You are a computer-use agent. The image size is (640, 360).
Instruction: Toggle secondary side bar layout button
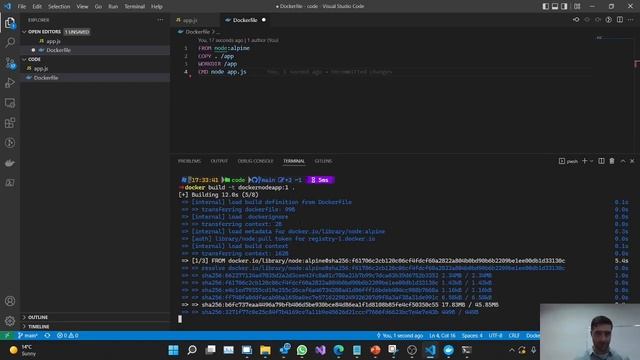tap(564, 6)
